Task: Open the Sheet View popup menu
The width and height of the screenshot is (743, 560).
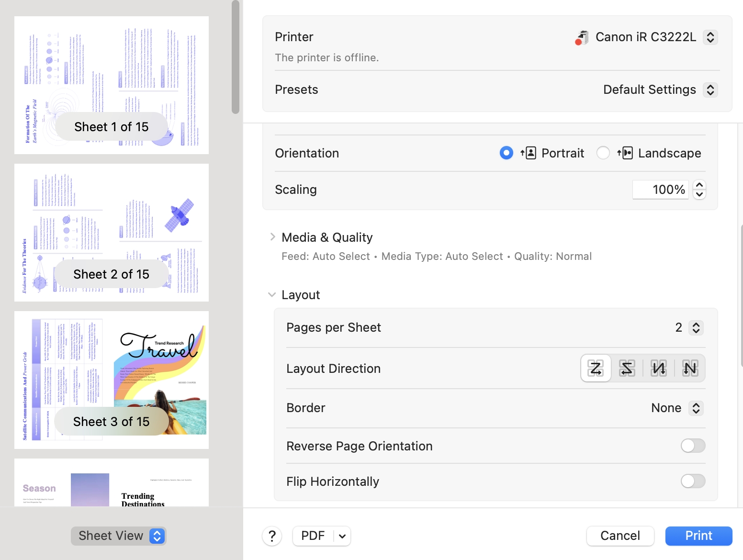Action: click(119, 536)
